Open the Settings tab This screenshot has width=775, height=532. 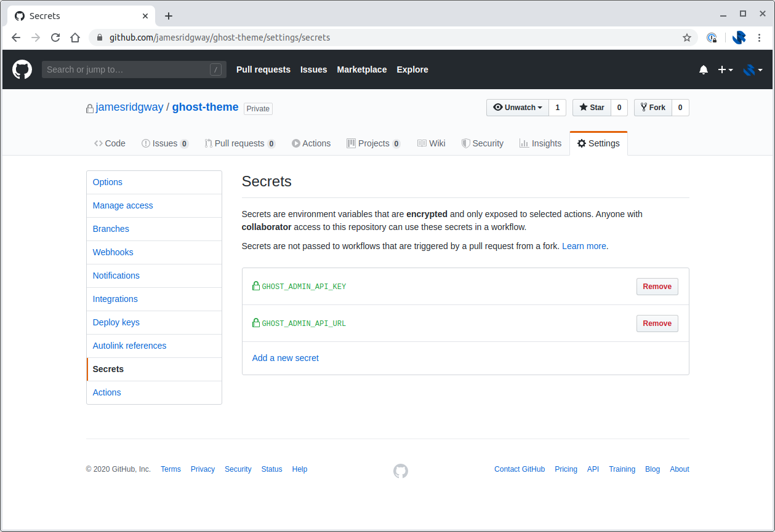(598, 143)
